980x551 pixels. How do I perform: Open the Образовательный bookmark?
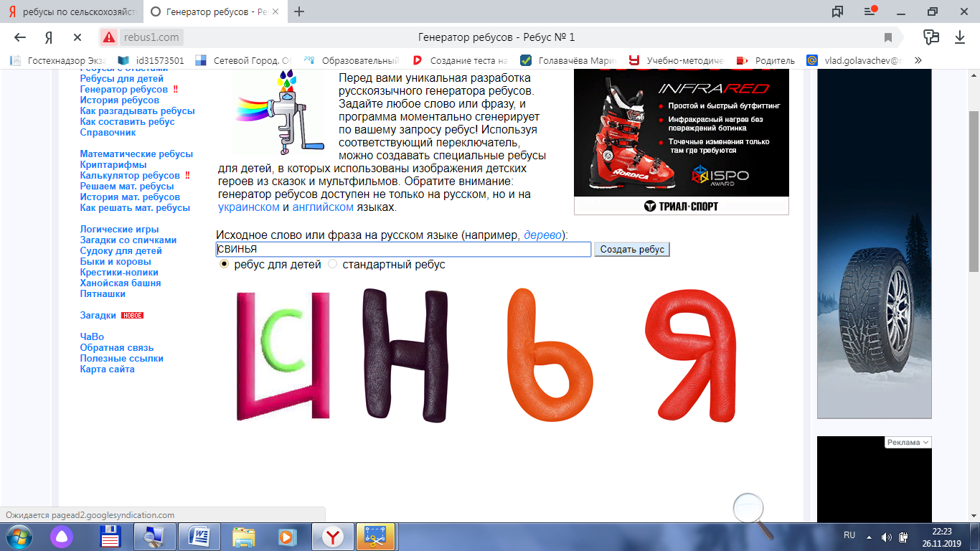tap(352, 60)
